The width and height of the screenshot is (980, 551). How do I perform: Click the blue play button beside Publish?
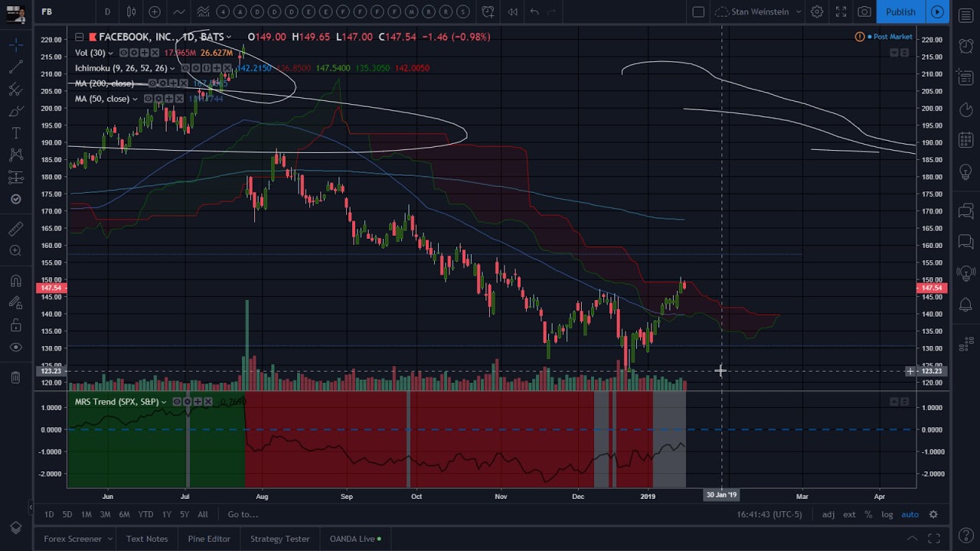click(937, 11)
